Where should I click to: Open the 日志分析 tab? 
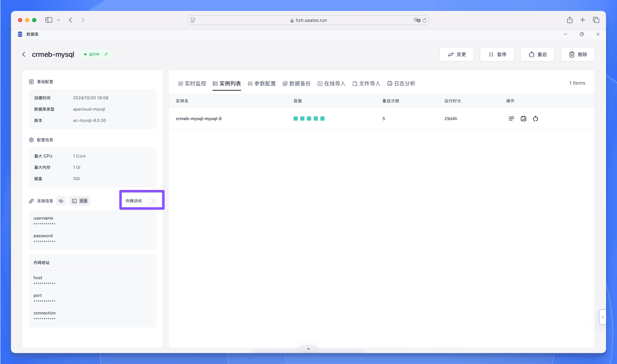coord(401,83)
